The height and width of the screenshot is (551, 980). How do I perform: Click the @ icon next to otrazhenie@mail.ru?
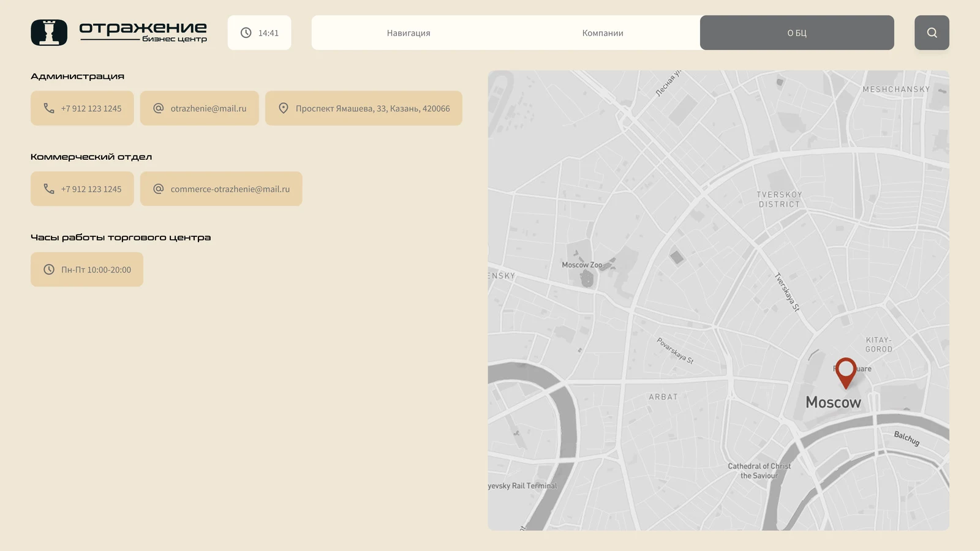[x=159, y=108]
